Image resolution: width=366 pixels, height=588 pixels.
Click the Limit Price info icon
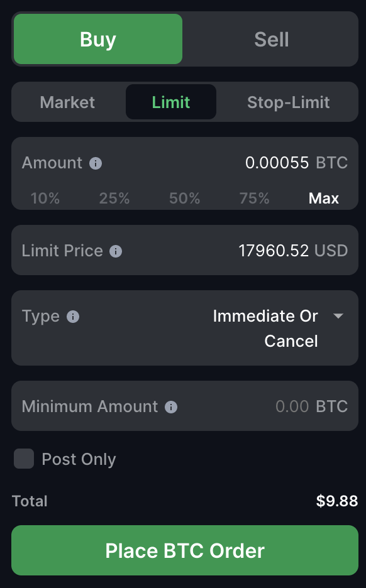(x=116, y=251)
